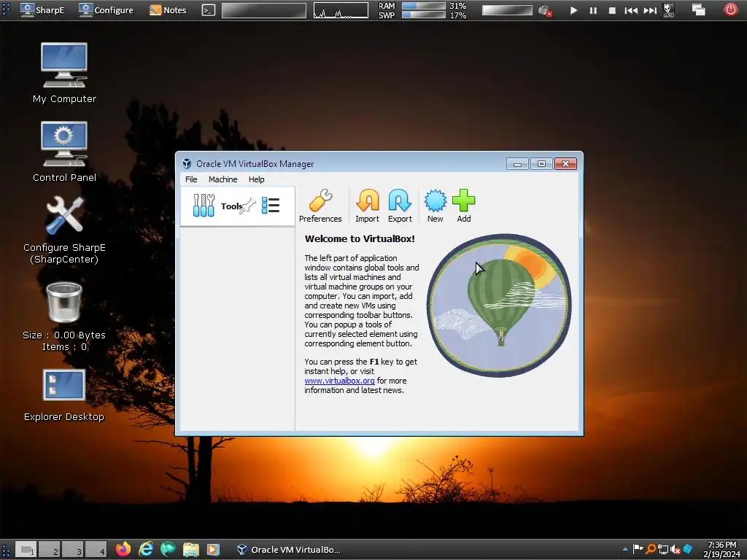Click the wrench pin icon beside Tools

(248, 206)
